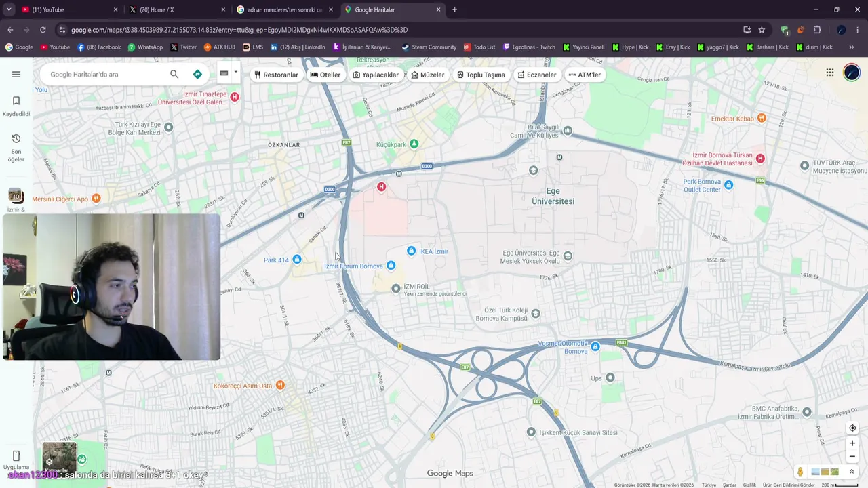Select Özel Türk Koleji Bornova Kampüsü pin

click(536, 314)
